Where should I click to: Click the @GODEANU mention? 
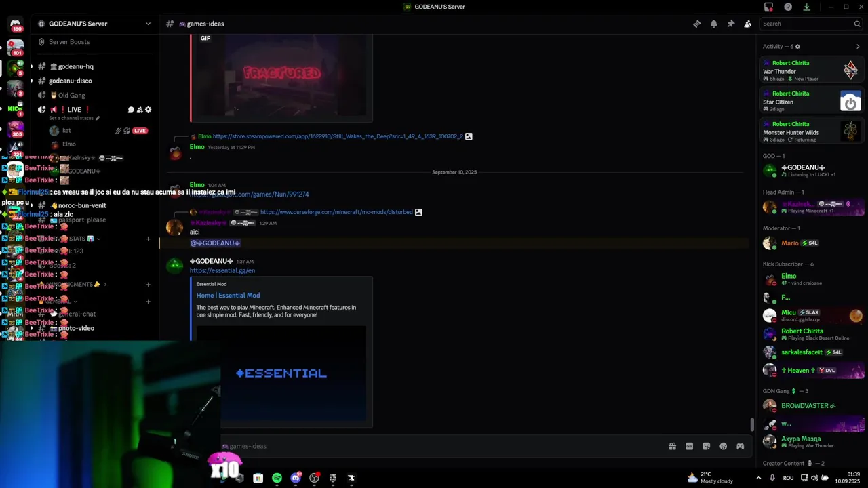pyautogui.click(x=215, y=243)
